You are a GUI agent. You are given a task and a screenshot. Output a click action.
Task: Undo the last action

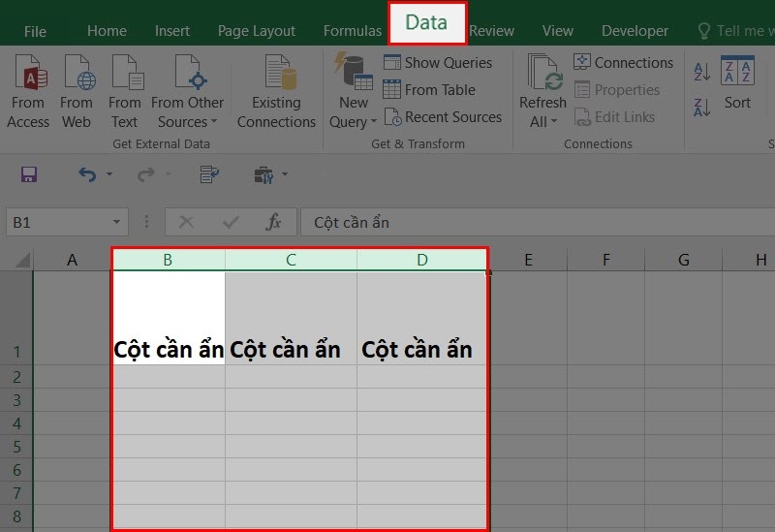(87, 174)
